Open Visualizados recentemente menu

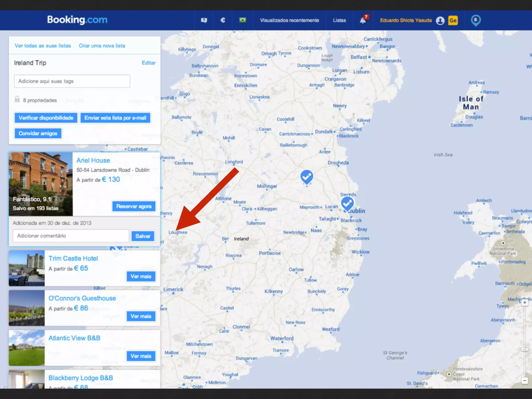click(x=289, y=20)
